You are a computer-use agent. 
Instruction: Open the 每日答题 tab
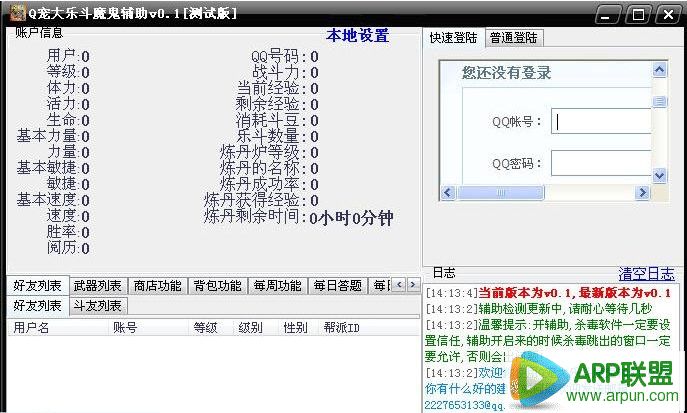338,286
